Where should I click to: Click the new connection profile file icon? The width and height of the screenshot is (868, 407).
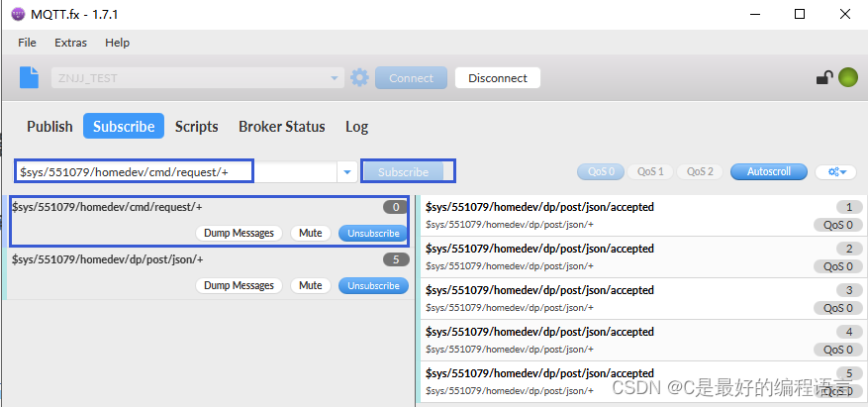30,77
